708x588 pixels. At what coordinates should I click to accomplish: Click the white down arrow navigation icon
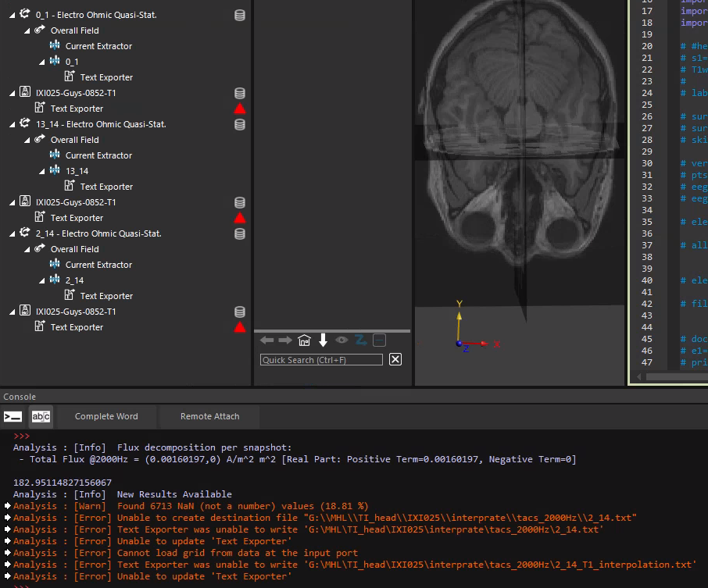[323, 340]
